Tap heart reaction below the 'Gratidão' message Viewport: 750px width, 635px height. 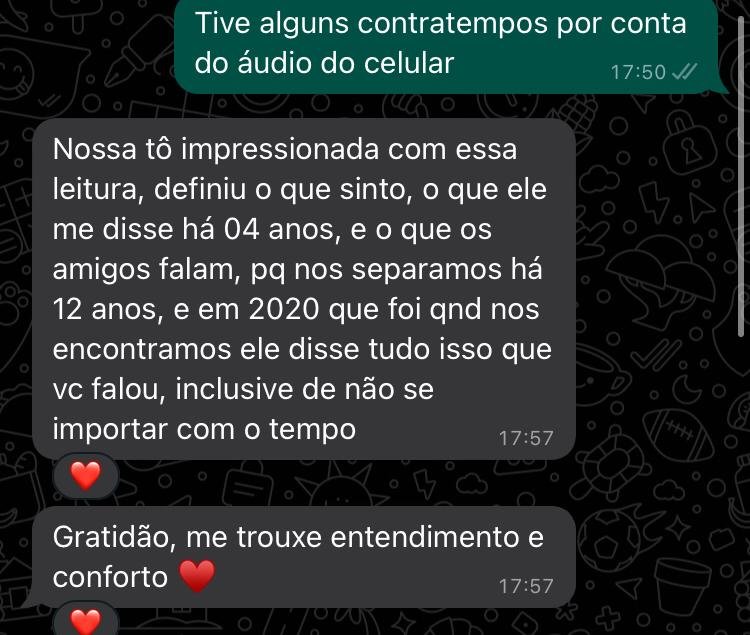click(x=86, y=621)
